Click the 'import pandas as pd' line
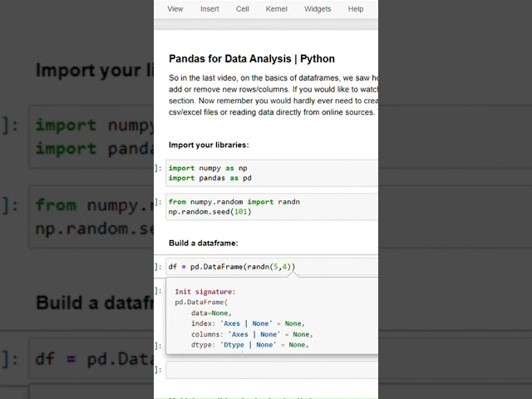Viewport: 532px width, 399px height. (210, 178)
